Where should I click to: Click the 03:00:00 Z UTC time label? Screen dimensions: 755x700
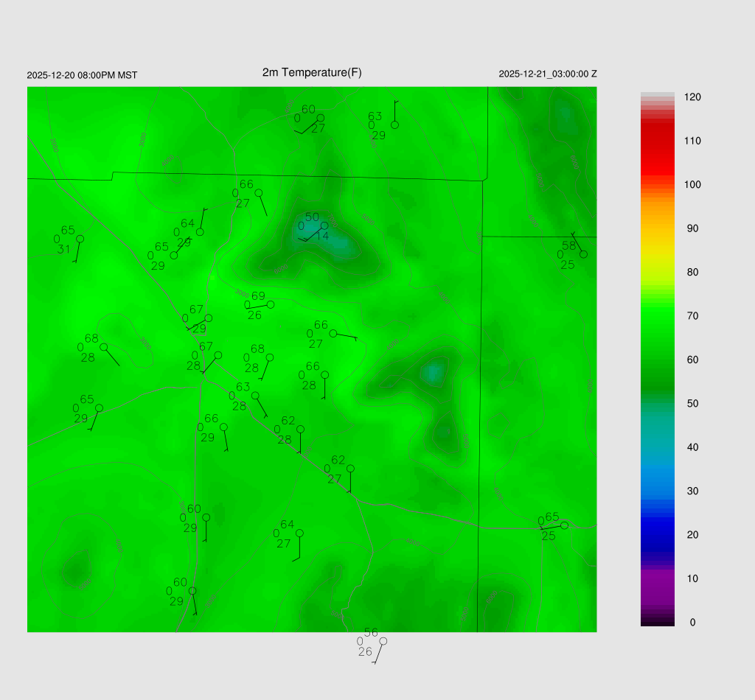tap(547, 74)
